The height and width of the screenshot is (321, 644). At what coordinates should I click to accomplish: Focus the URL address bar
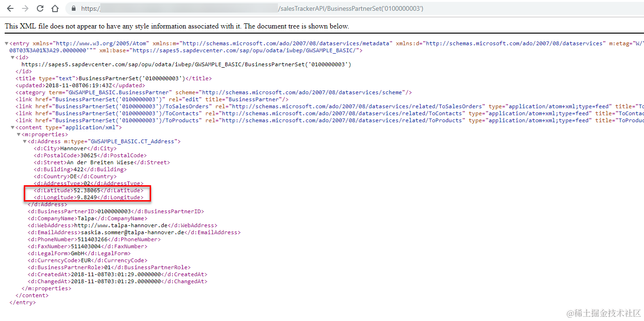tap(354, 8)
